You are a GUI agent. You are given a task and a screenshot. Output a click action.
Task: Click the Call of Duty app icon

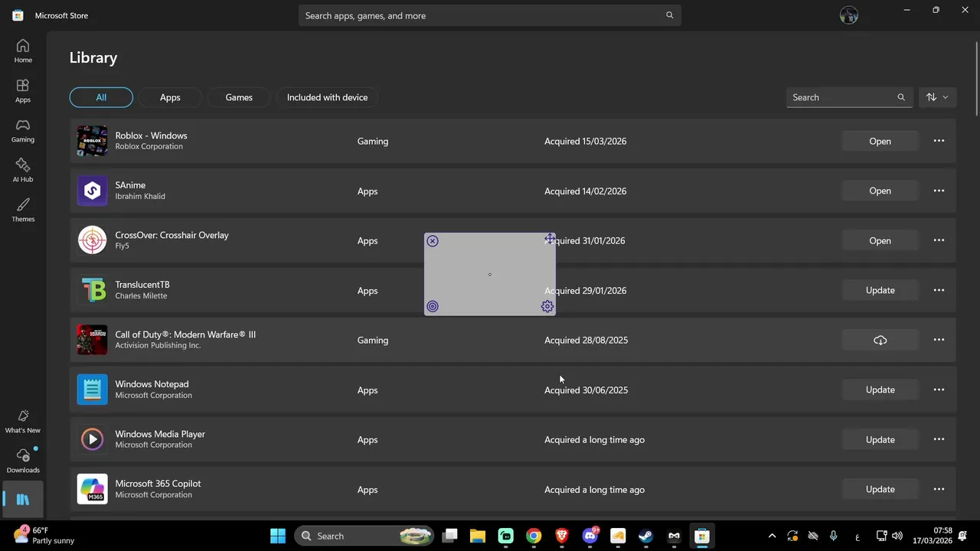[92, 340]
